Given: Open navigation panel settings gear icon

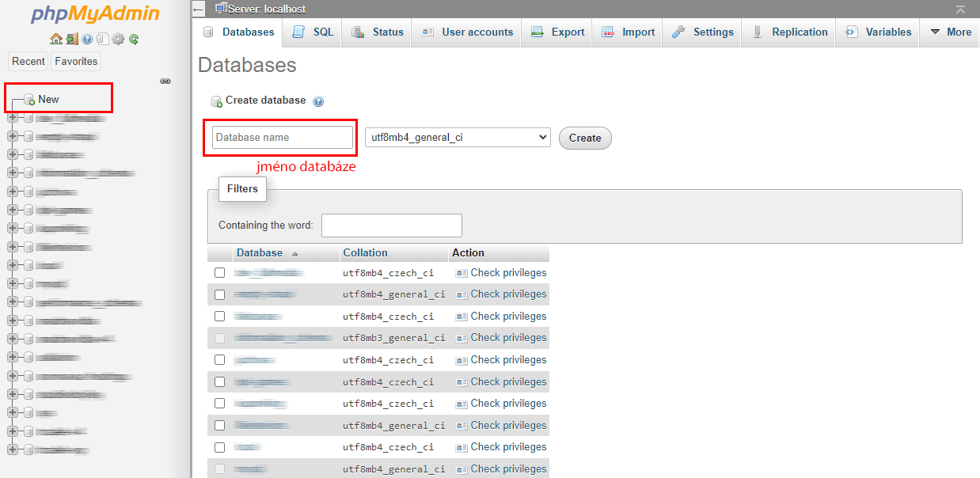Looking at the screenshot, I should point(118,39).
